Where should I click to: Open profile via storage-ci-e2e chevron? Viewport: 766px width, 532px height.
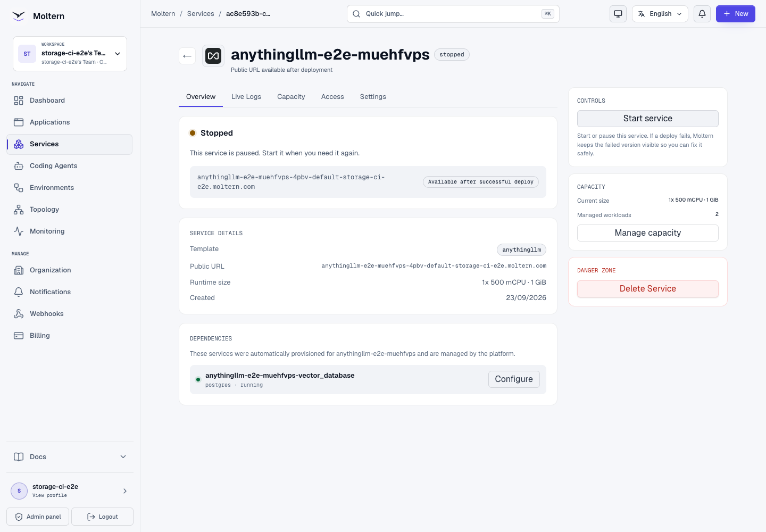point(125,491)
